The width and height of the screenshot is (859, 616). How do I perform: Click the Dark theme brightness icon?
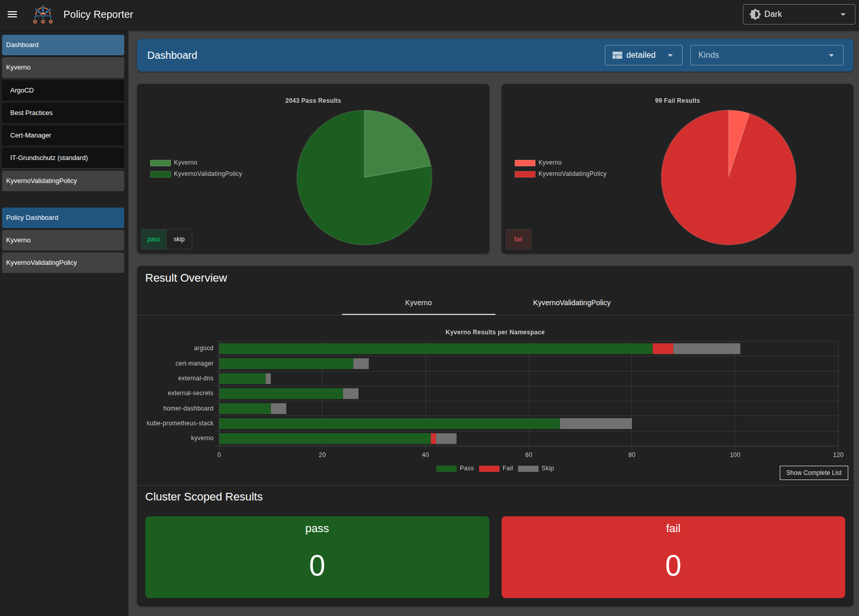[x=755, y=14]
